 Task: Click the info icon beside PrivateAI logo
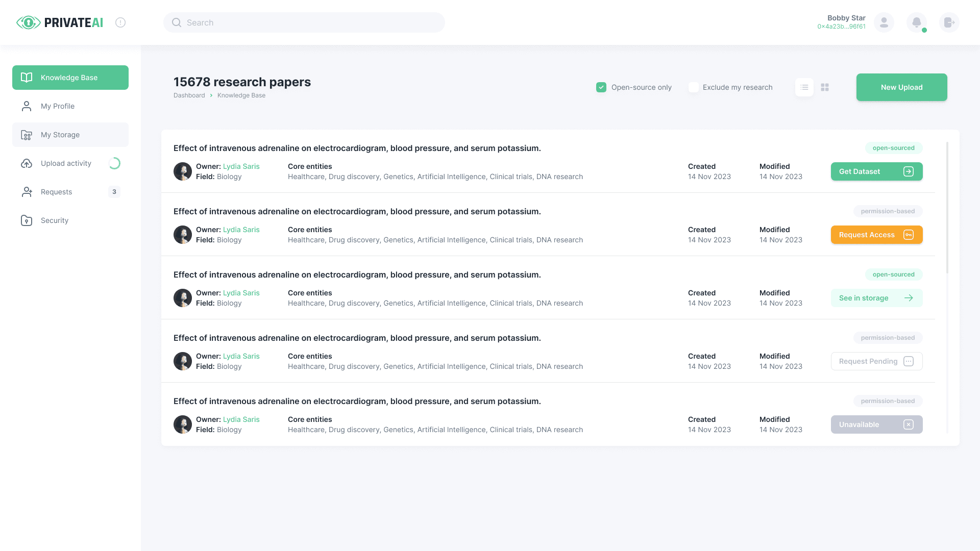120,22
